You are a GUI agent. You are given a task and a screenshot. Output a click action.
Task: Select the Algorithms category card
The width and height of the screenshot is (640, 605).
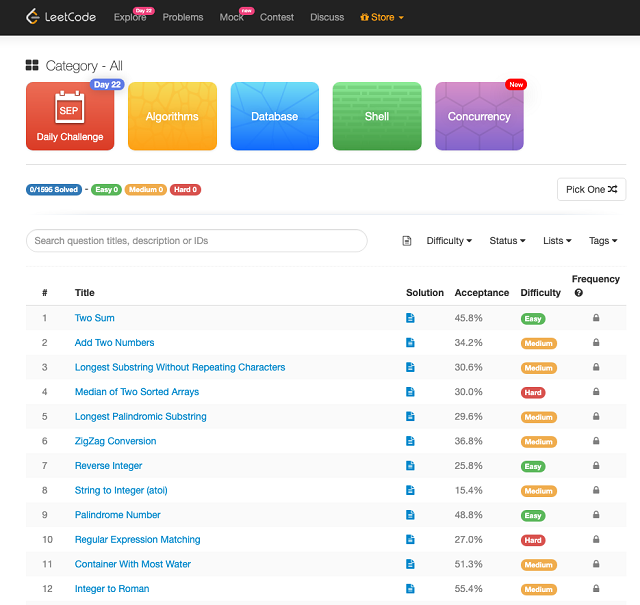coord(172,116)
